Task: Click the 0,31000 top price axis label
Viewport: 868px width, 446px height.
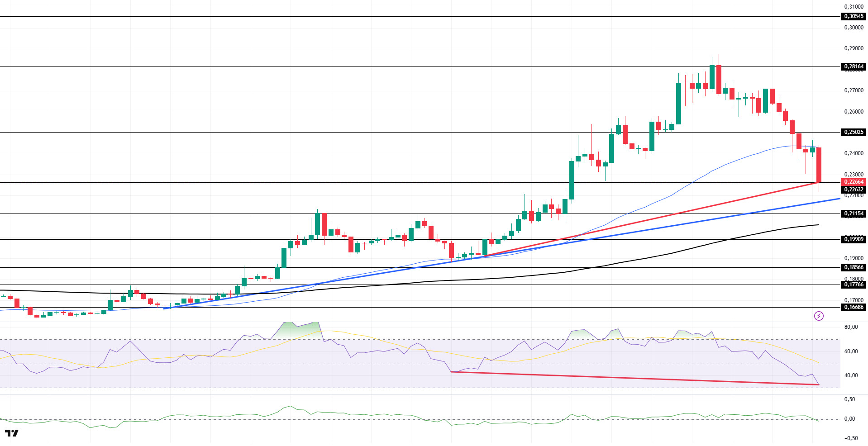Action: pyautogui.click(x=854, y=7)
